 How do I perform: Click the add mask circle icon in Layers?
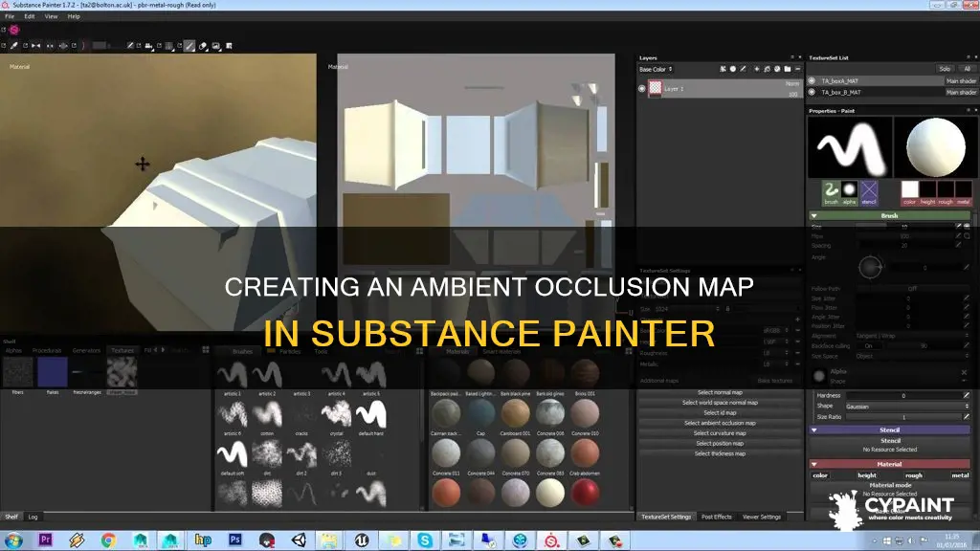(x=733, y=69)
